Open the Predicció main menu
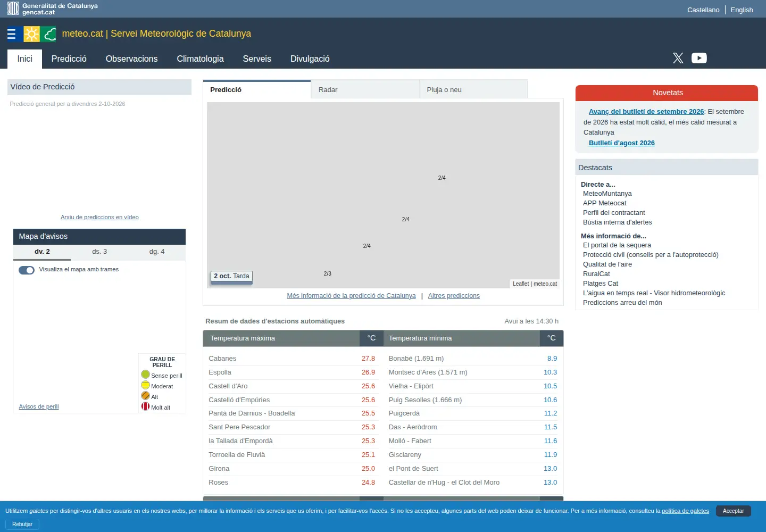This screenshot has width=766, height=532. tap(69, 59)
